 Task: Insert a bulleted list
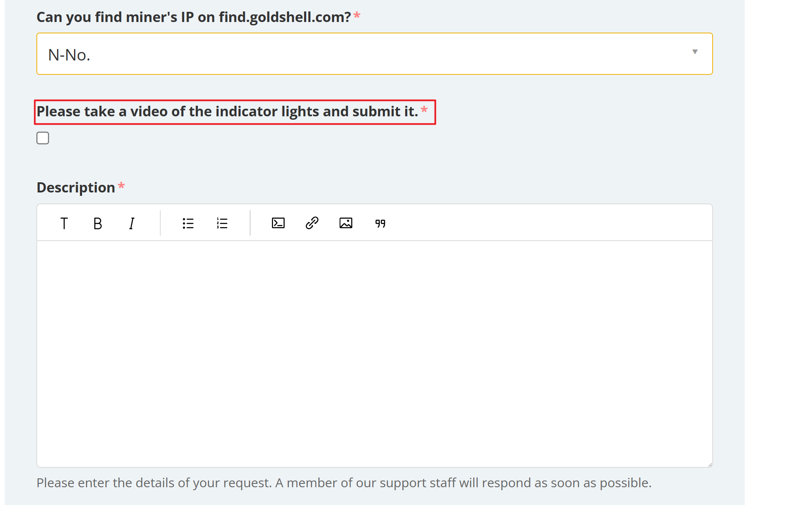[x=188, y=223]
